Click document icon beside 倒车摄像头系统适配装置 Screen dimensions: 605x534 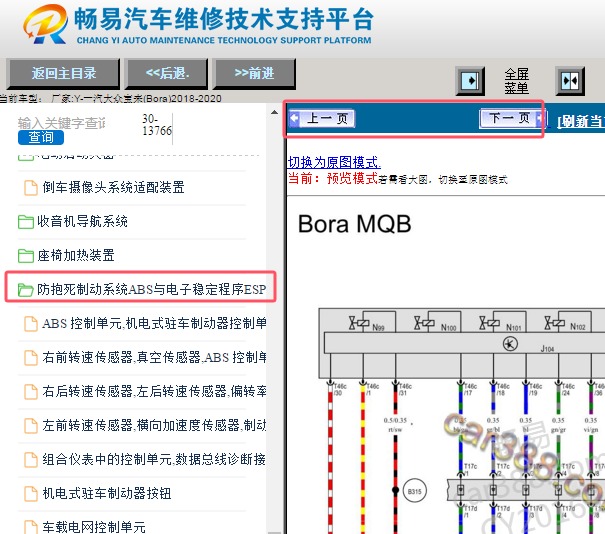(31, 188)
